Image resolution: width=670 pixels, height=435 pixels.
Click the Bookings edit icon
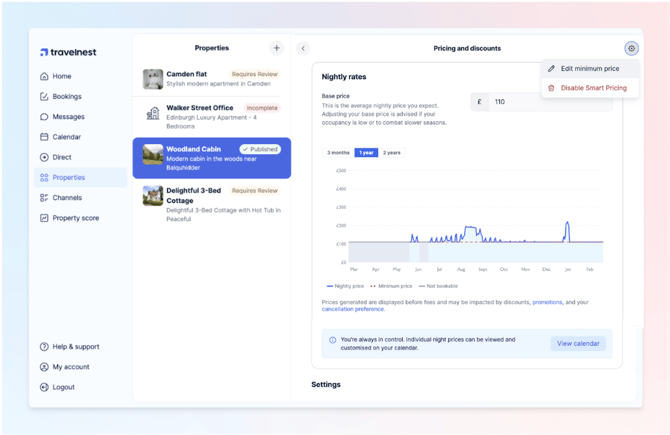click(x=44, y=97)
